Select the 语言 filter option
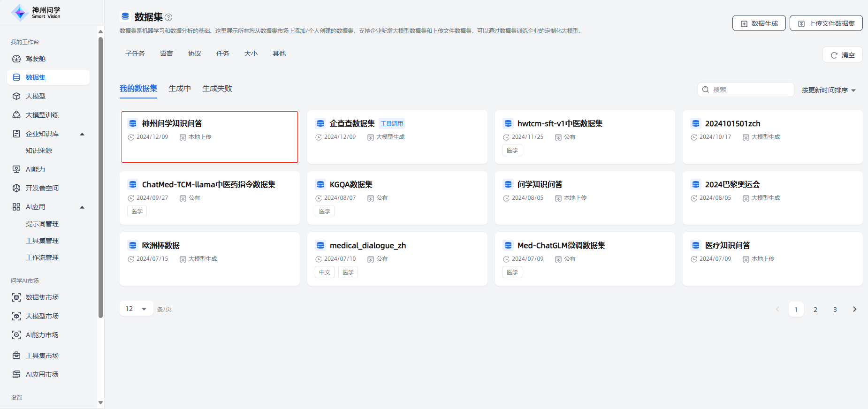 point(166,53)
